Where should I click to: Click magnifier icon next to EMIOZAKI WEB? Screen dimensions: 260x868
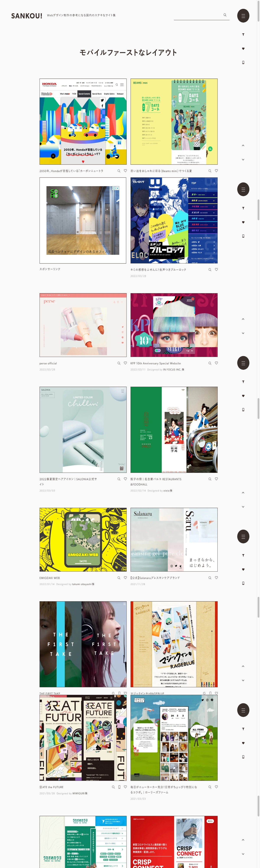(119, 578)
